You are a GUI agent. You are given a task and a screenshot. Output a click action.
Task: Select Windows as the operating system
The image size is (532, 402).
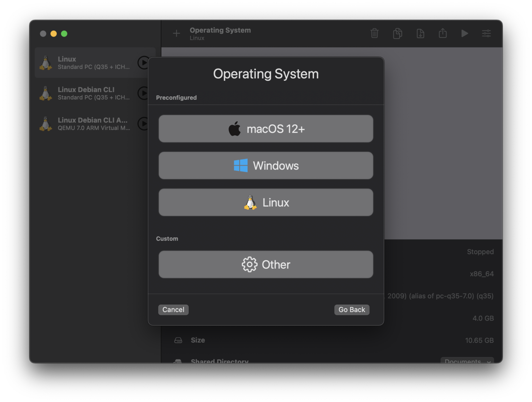266,165
